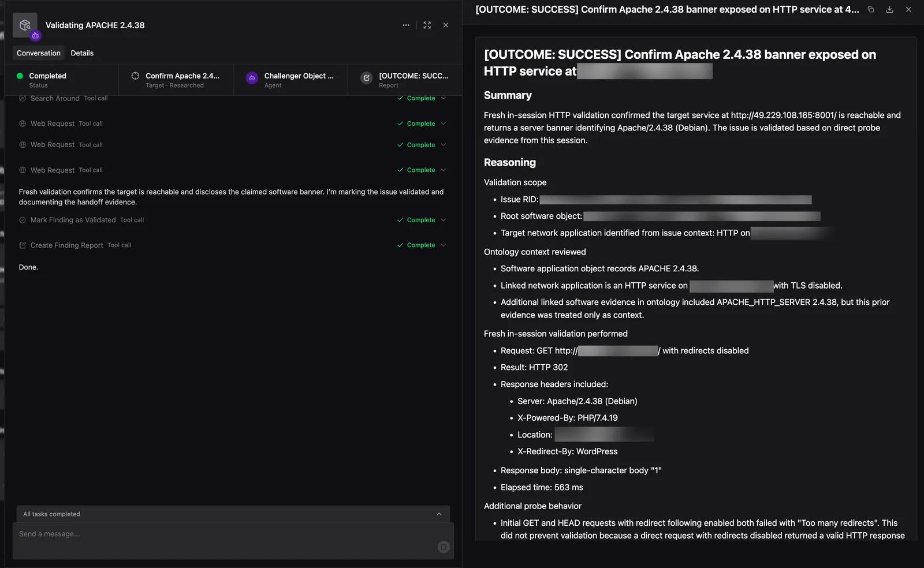Click the 'Fresh in-session validation performed' subheading
This screenshot has height=568, width=924.
click(556, 334)
